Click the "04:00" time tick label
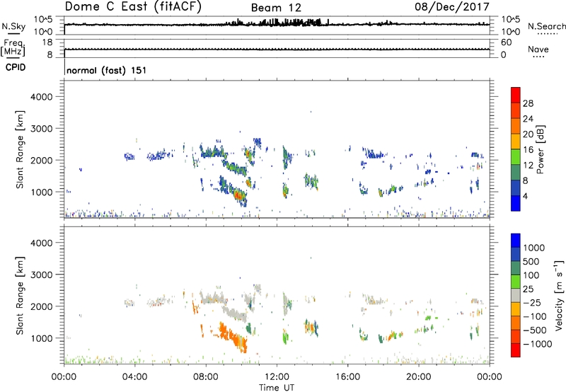 coord(135,377)
